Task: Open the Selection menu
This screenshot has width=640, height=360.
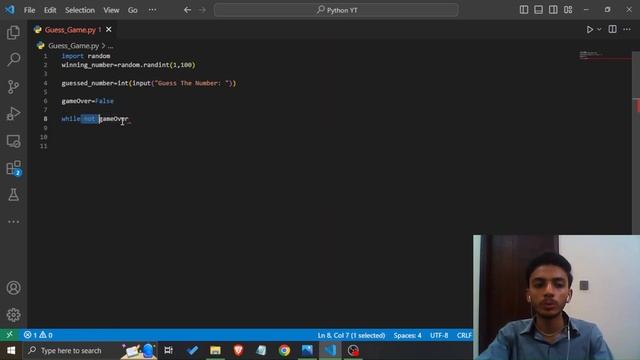Action: (x=80, y=10)
